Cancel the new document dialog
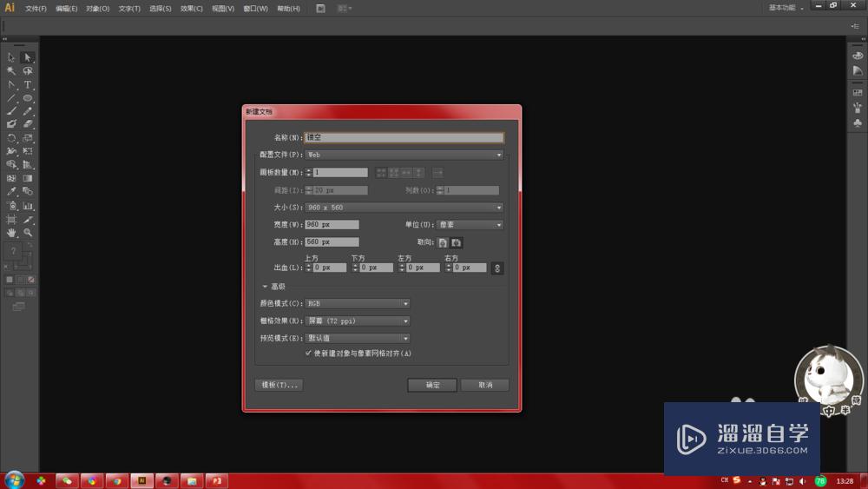The width and height of the screenshot is (868, 489). [x=485, y=385]
